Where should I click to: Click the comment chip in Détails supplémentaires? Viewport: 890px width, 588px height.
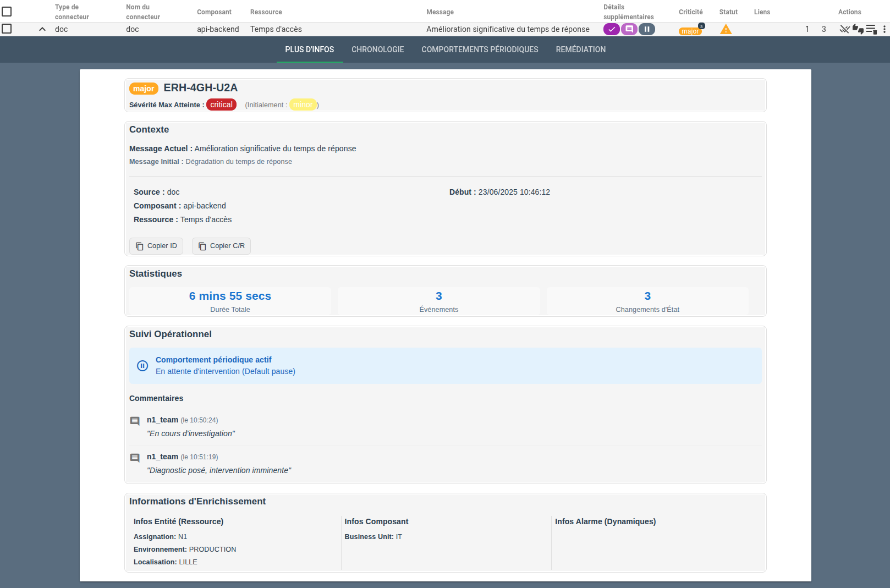629,29
